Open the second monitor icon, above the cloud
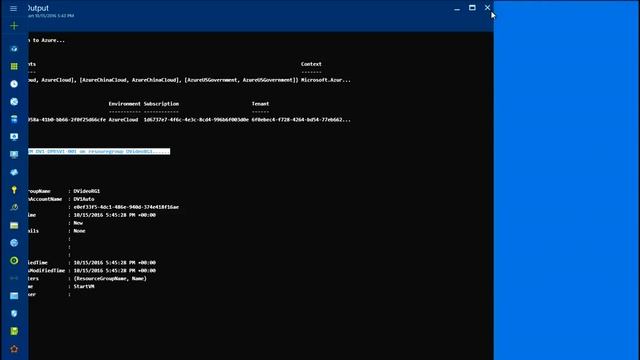 click(x=14, y=154)
